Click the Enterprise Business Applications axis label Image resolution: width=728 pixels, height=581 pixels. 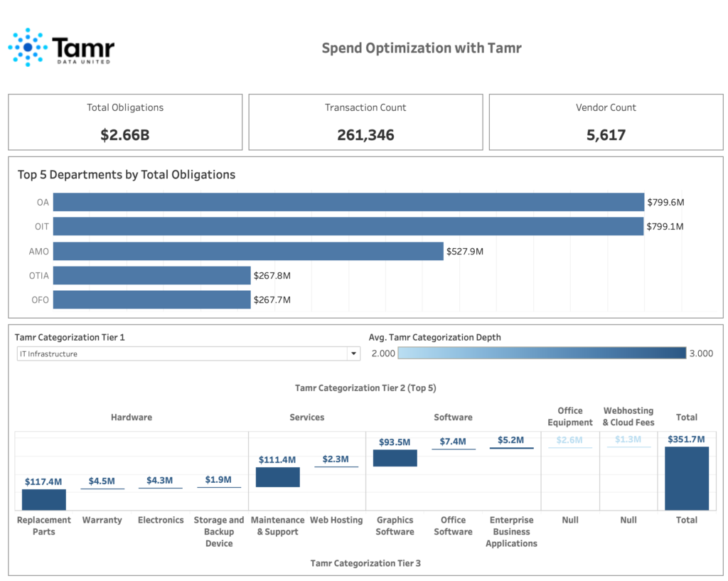[512, 532]
